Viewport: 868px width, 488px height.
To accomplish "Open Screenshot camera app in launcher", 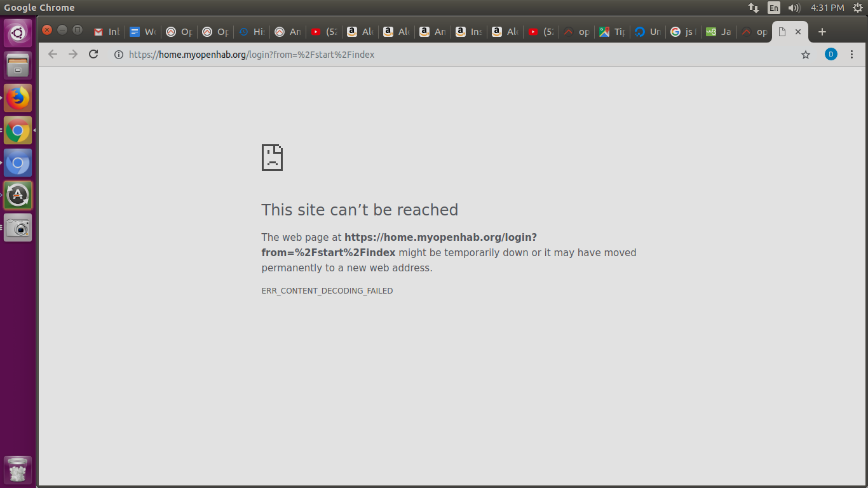I will tap(18, 227).
